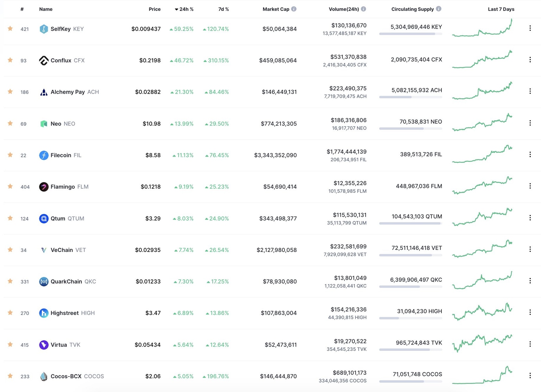Click the VeChain logo icon
The height and width of the screenshot is (392, 541).
point(43,250)
